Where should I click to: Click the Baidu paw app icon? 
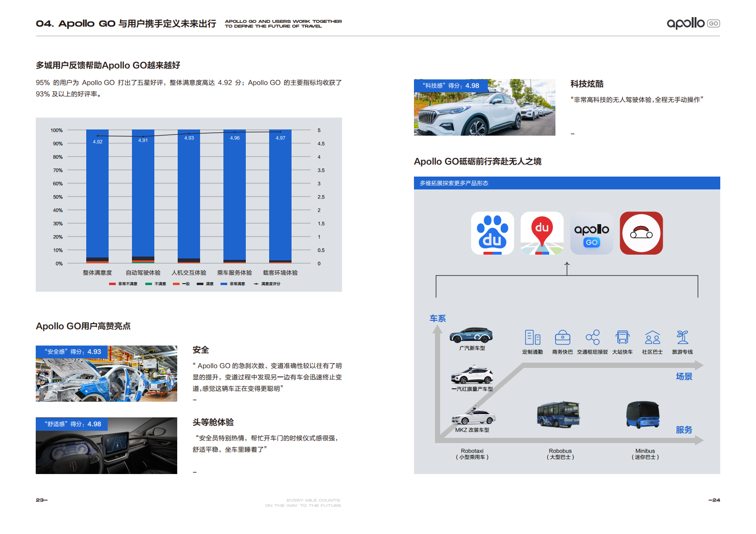(x=492, y=233)
